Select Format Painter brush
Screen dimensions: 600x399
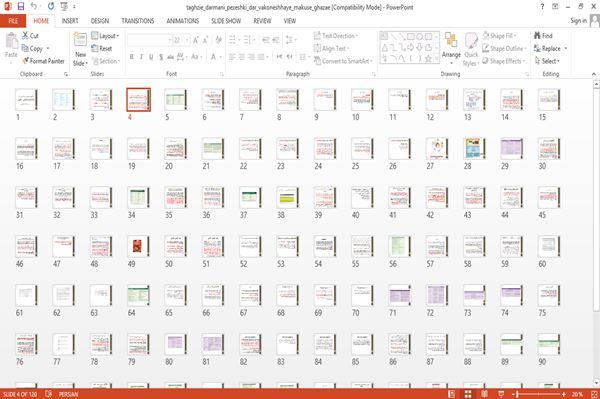tap(43, 61)
